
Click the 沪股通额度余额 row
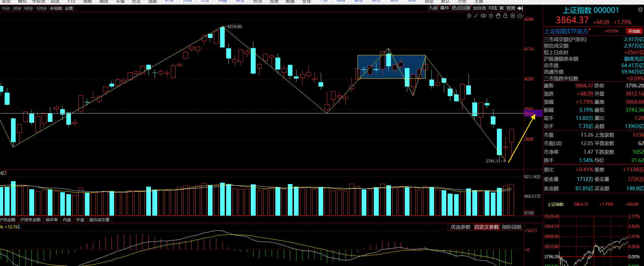[594, 59]
